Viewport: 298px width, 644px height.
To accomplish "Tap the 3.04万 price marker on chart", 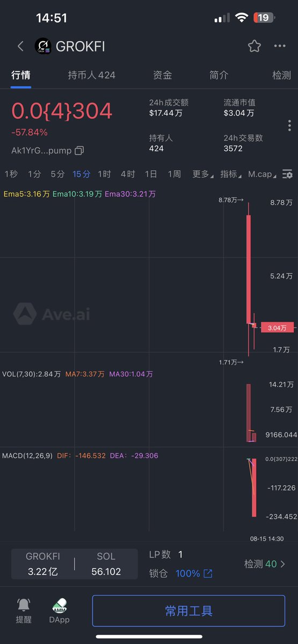I will pos(277,327).
